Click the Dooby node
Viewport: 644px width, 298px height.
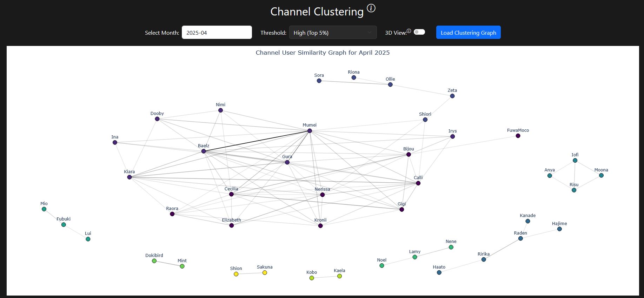157,119
